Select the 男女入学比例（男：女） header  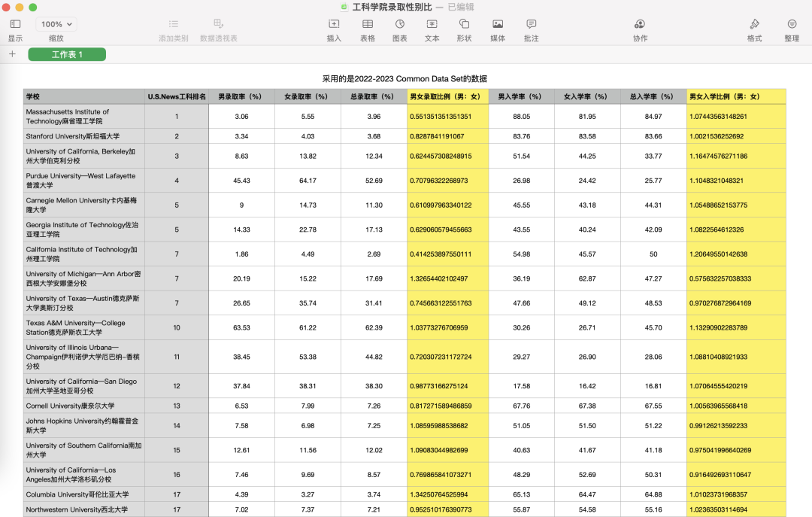pyautogui.click(x=736, y=96)
